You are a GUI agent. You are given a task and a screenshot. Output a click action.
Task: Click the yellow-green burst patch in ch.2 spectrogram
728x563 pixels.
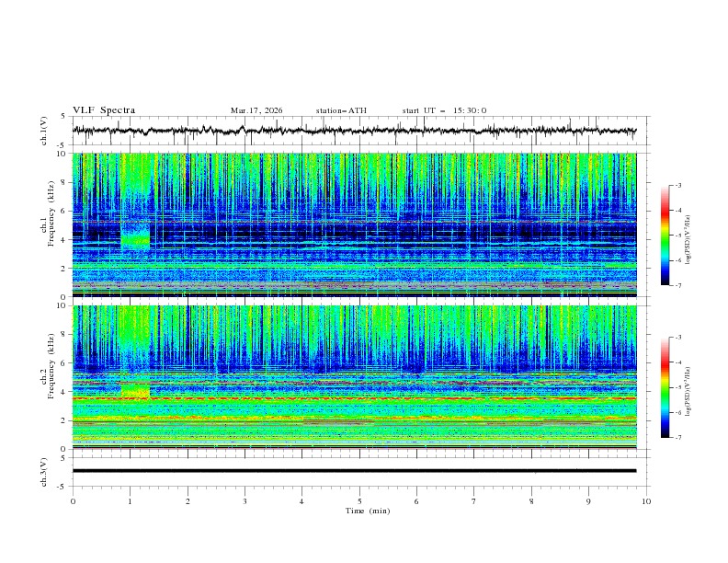(x=135, y=390)
